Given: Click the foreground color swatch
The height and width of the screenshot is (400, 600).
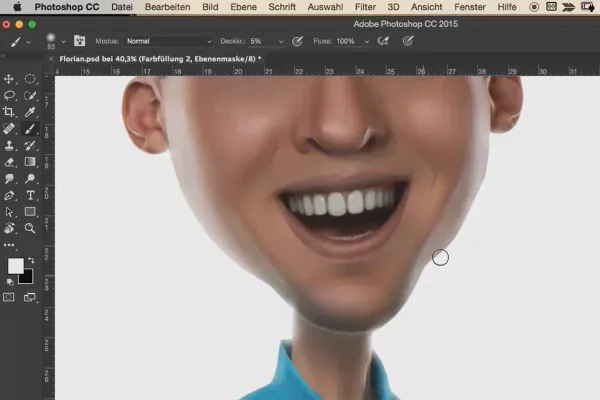Looking at the screenshot, I should 15,266.
